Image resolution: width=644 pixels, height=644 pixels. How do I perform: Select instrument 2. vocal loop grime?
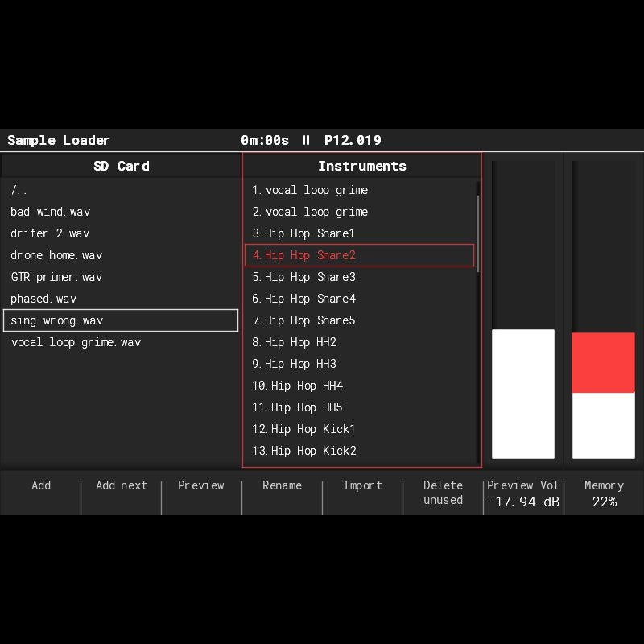tap(359, 212)
